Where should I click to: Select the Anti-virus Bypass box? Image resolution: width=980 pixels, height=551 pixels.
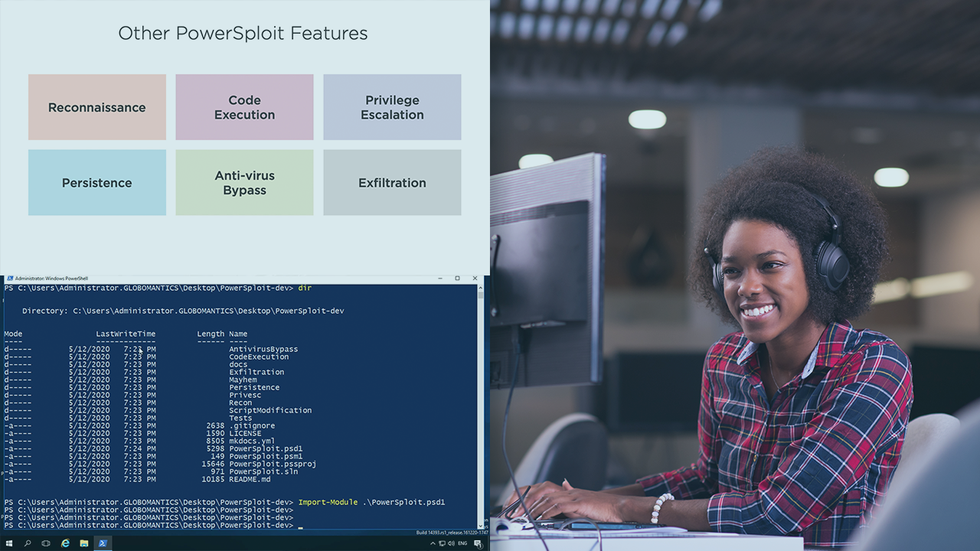(x=244, y=182)
